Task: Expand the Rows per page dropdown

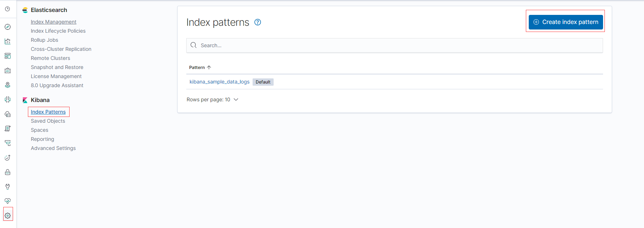Action: point(212,99)
